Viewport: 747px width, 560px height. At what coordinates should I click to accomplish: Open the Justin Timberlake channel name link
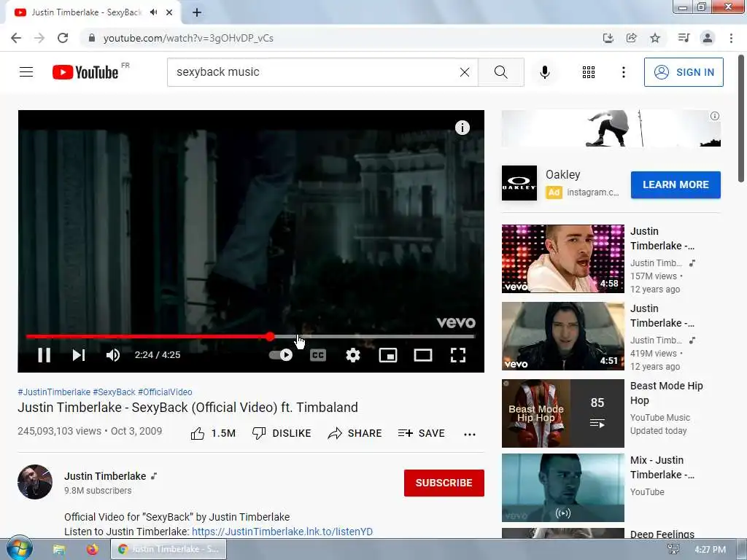[x=105, y=476]
